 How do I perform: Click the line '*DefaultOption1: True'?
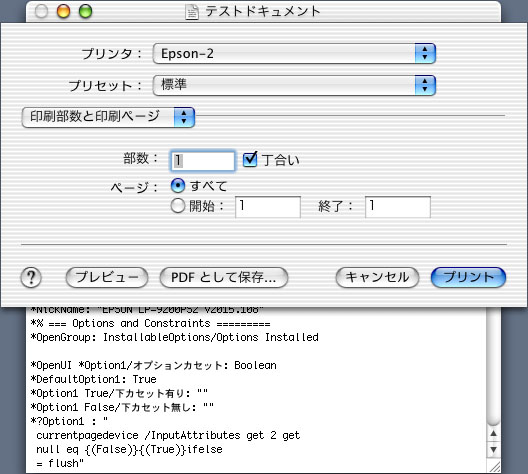tap(93, 379)
